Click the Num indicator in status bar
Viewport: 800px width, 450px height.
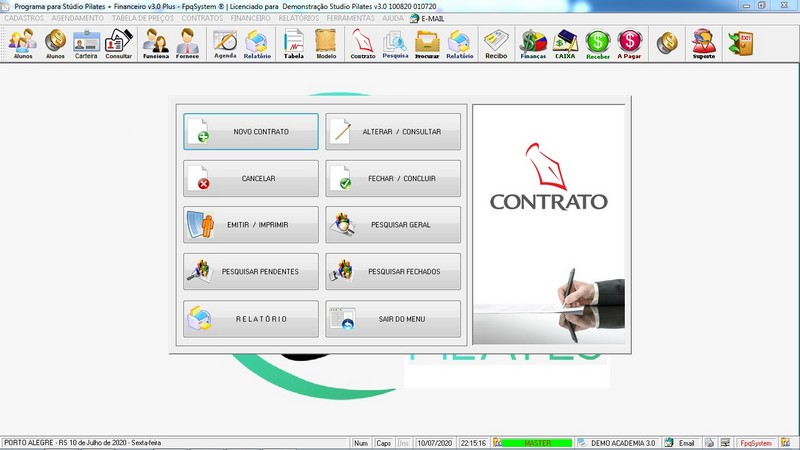click(x=361, y=443)
